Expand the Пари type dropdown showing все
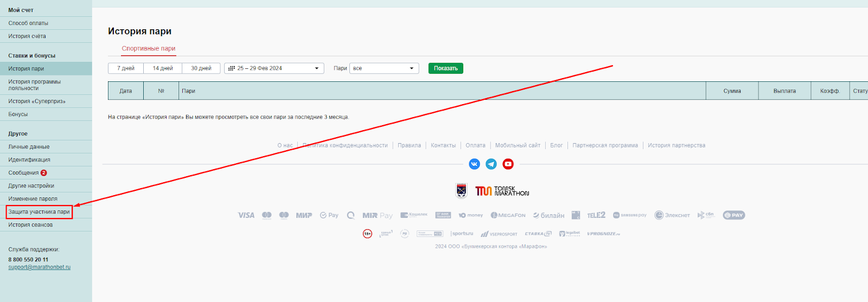This screenshot has width=868, height=302. 384,68
